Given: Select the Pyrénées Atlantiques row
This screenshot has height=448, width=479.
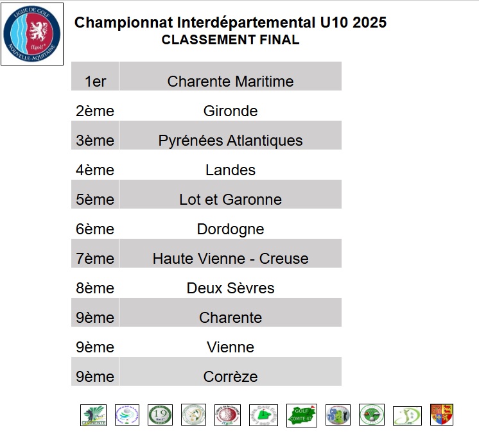Looking at the screenshot, I should [x=207, y=135].
